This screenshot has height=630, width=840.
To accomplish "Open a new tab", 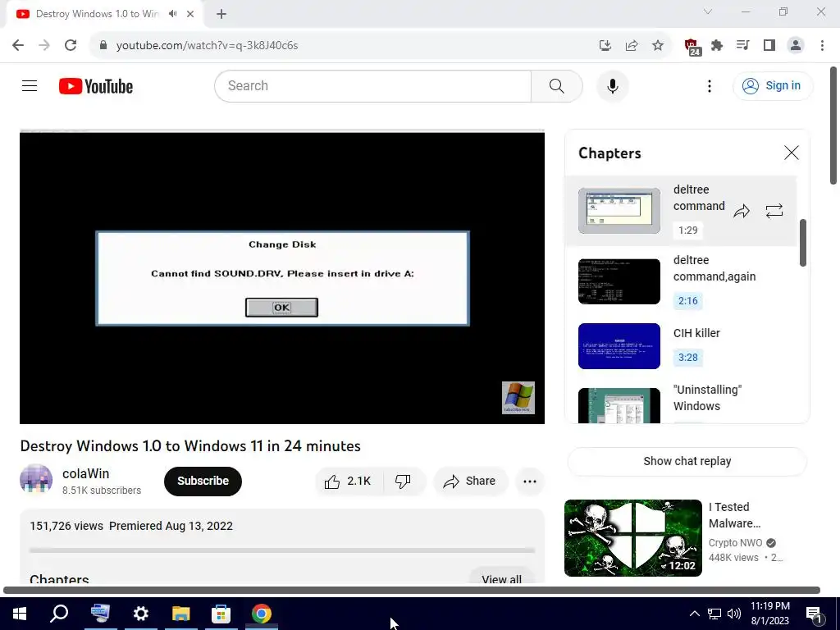I will pos(221,14).
